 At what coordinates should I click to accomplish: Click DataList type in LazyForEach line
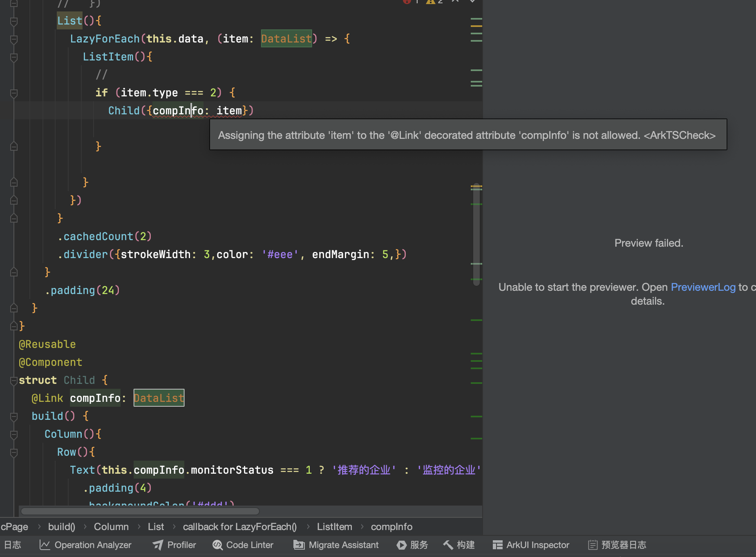coord(286,39)
